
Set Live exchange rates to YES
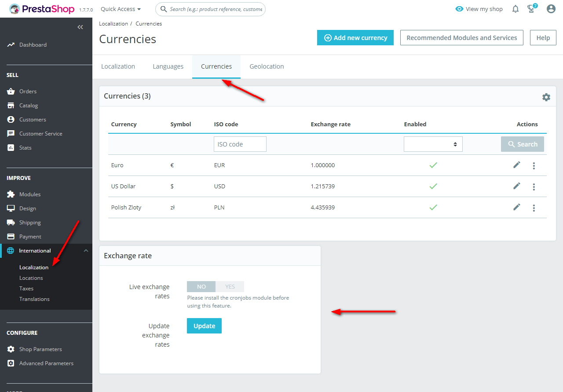(x=230, y=286)
